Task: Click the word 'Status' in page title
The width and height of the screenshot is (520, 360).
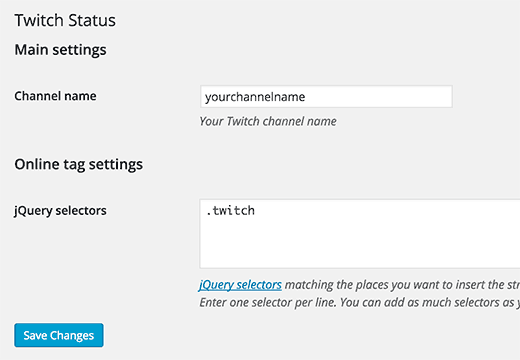Action: click(x=92, y=20)
